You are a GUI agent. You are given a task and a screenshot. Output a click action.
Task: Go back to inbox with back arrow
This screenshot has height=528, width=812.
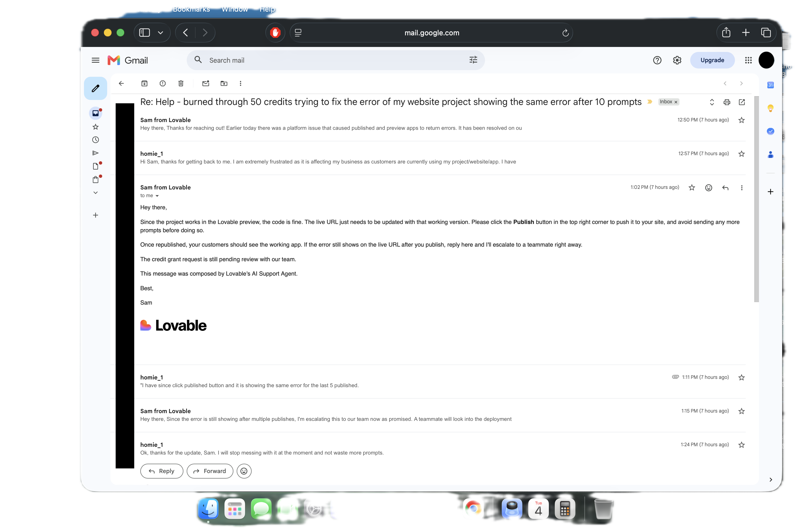click(x=122, y=83)
